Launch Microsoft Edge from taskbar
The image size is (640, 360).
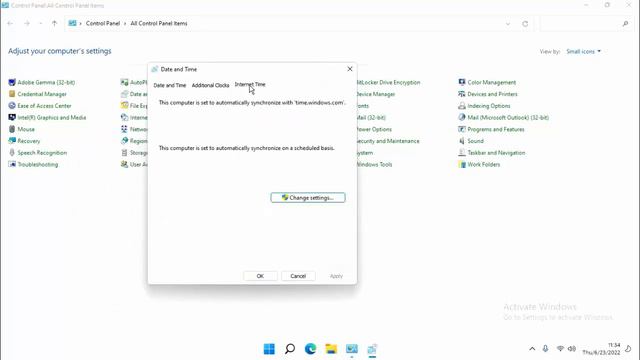click(310, 349)
